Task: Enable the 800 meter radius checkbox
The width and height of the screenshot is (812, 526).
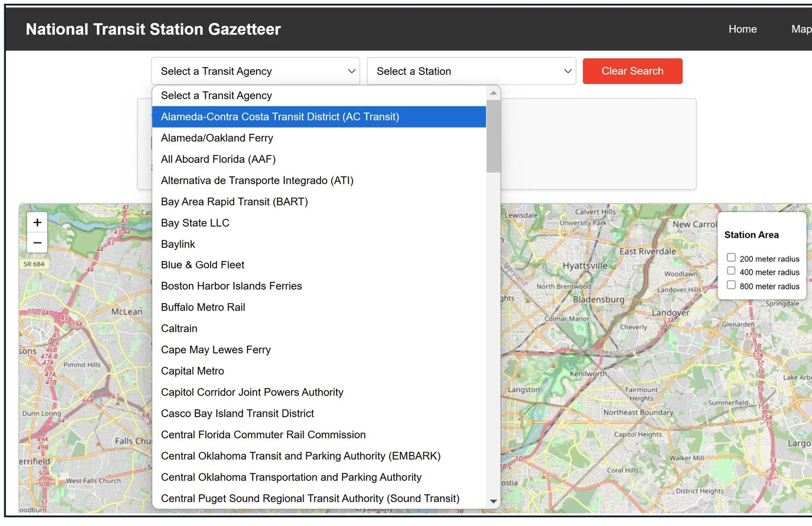Action: click(731, 285)
